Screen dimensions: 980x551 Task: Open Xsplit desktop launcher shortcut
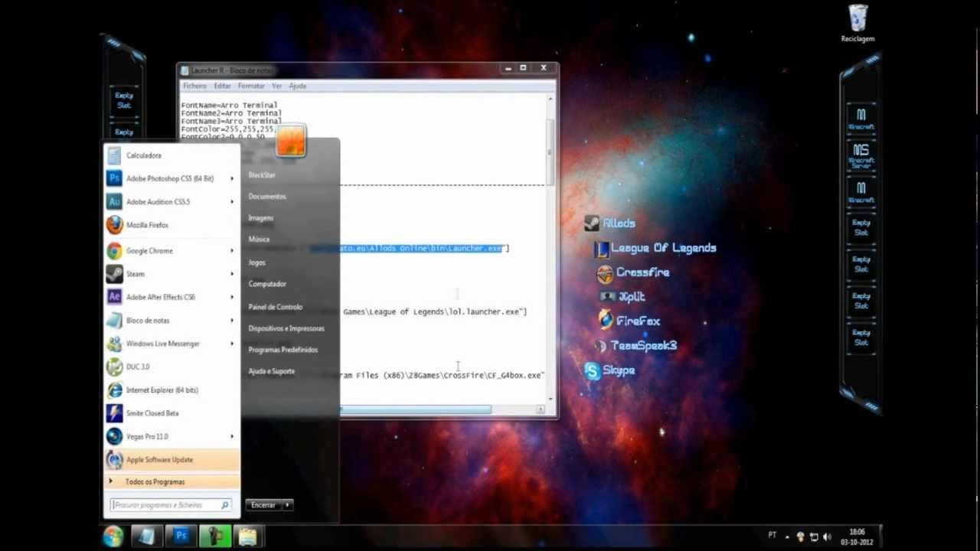coord(622,297)
